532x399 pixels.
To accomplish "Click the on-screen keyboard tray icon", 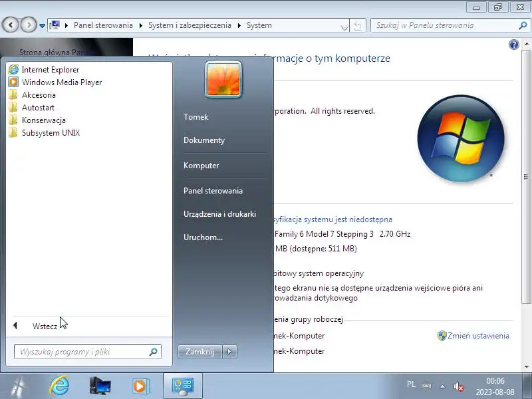I will [426, 386].
